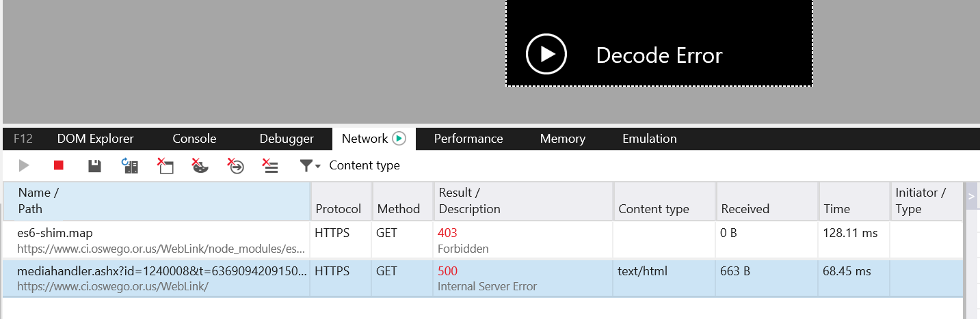Select the mediahandler.ashx request row
980x319 pixels.
coord(157,279)
